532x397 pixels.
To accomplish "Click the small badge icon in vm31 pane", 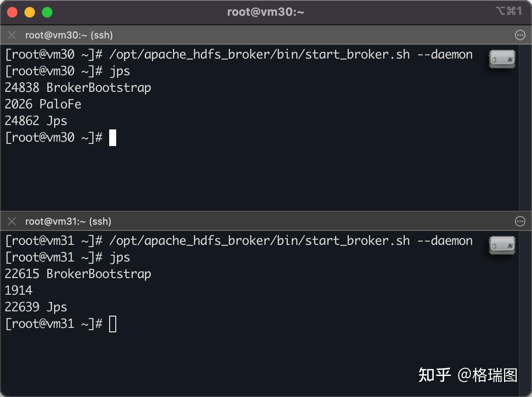I will click(x=502, y=245).
